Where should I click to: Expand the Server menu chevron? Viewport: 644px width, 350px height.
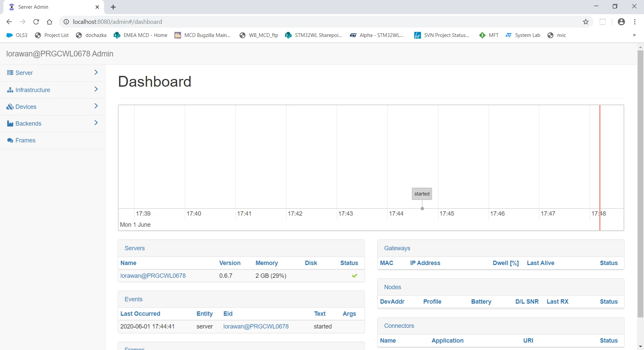(x=96, y=73)
